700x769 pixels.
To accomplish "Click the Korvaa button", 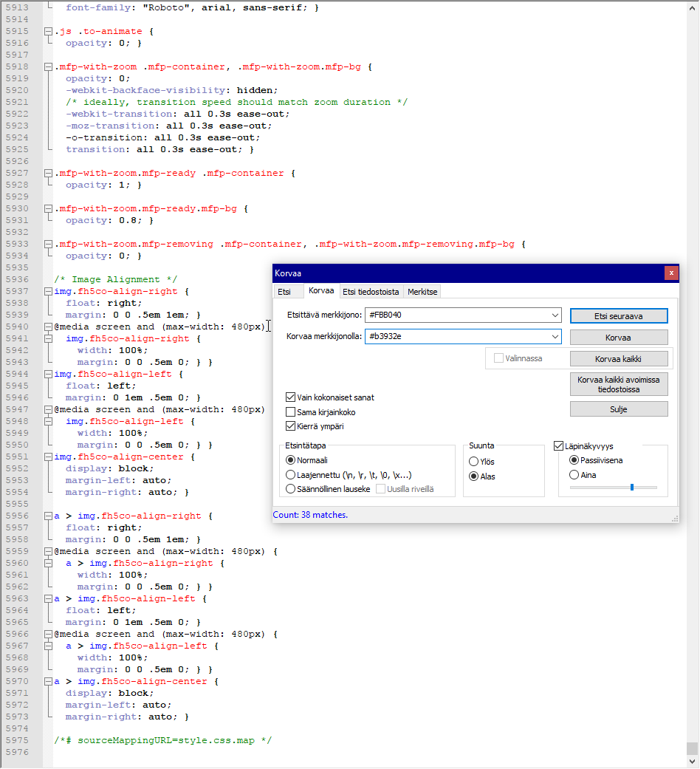I will tap(619, 338).
